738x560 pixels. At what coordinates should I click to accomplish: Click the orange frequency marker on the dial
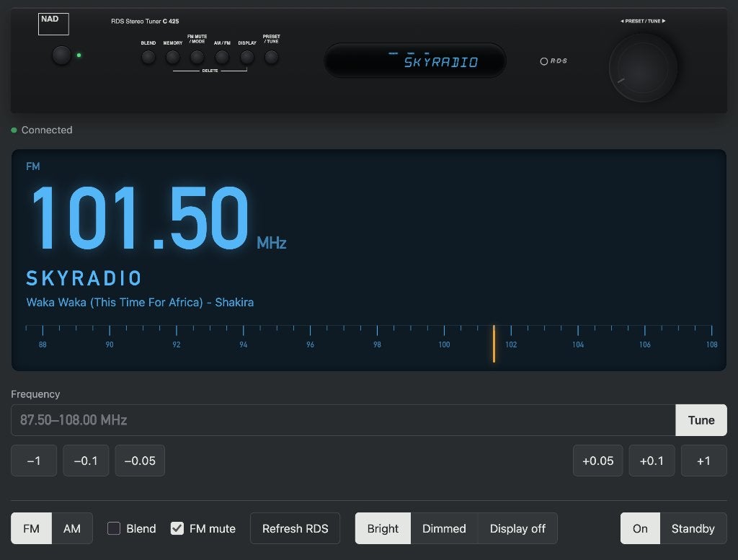[494, 344]
